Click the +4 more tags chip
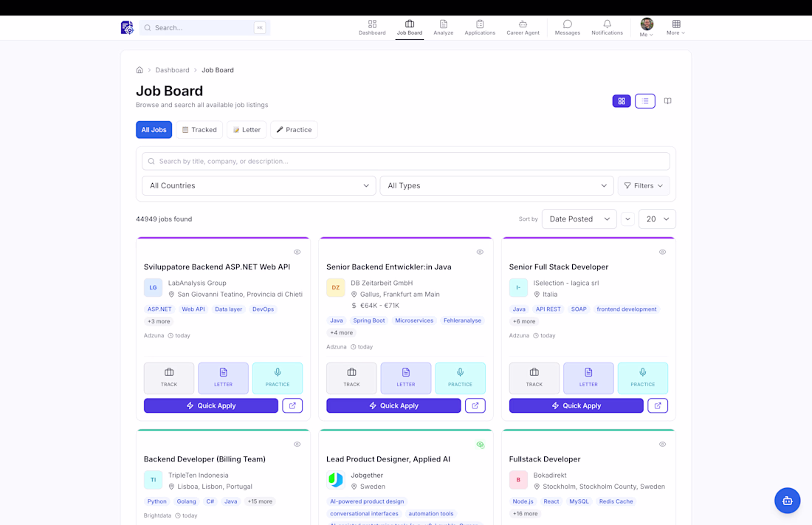Viewport: 812px width, 525px height. coord(342,333)
